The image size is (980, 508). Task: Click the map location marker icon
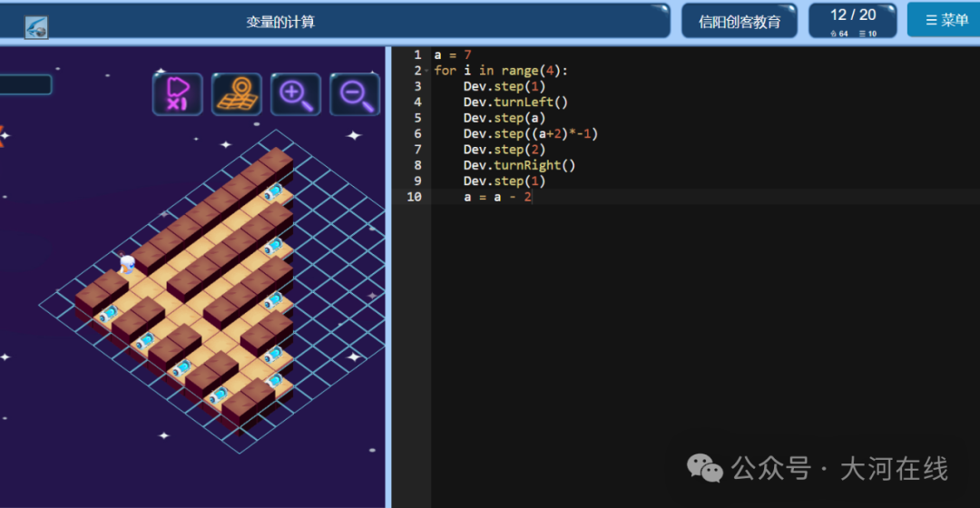236,94
